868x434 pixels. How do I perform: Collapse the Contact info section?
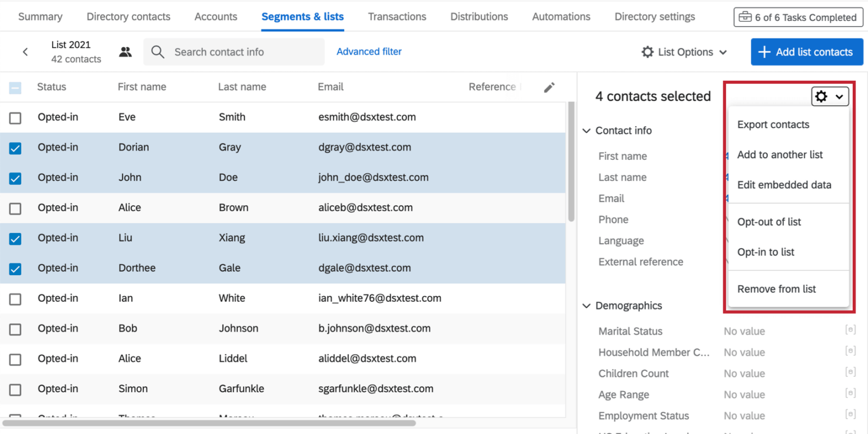[586, 131]
